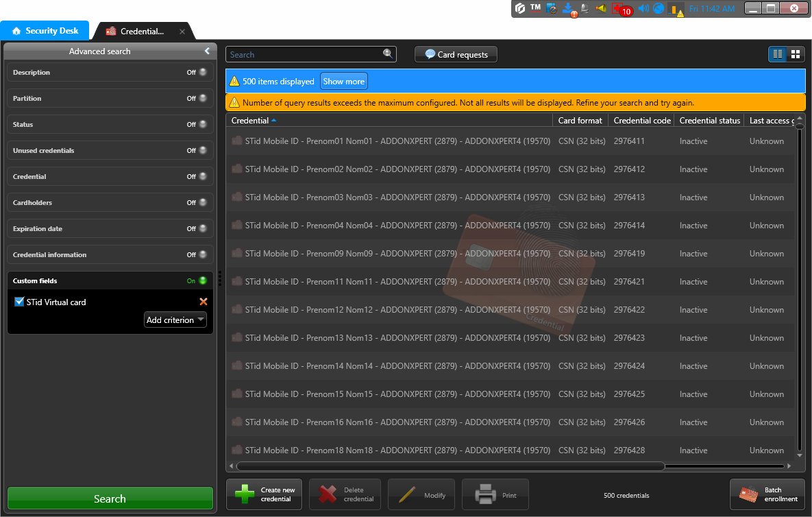Viewport: 812px width, 517px height.
Task: Enable the Unused credentials filter
Action: [x=202, y=150]
